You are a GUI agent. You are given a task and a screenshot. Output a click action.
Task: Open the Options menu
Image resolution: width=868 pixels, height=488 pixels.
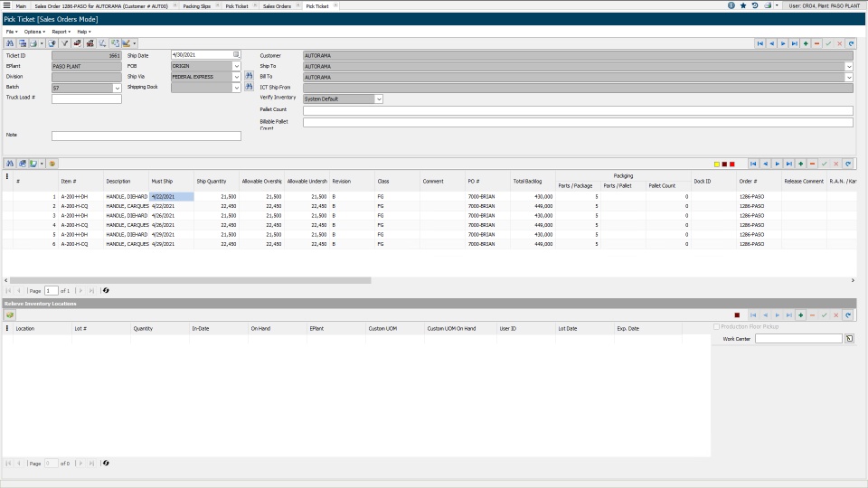pos(34,32)
